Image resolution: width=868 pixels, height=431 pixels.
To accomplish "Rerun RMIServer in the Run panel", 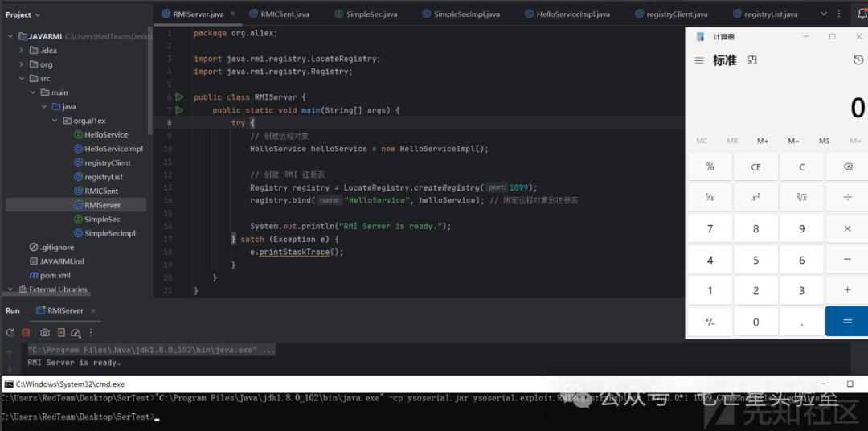I will click(10, 332).
